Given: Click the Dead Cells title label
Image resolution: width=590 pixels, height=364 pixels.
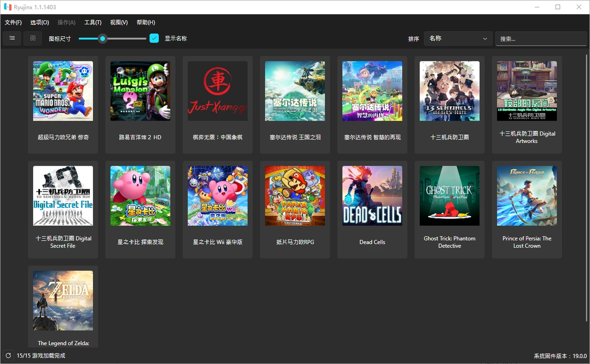Looking at the screenshot, I should click(372, 242).
